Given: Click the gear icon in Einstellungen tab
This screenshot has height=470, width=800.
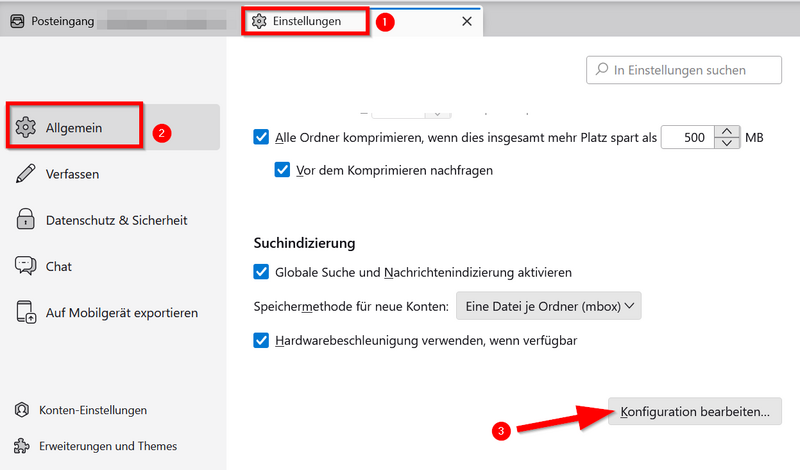Looking at the screenshot, I should pos(259,21).
